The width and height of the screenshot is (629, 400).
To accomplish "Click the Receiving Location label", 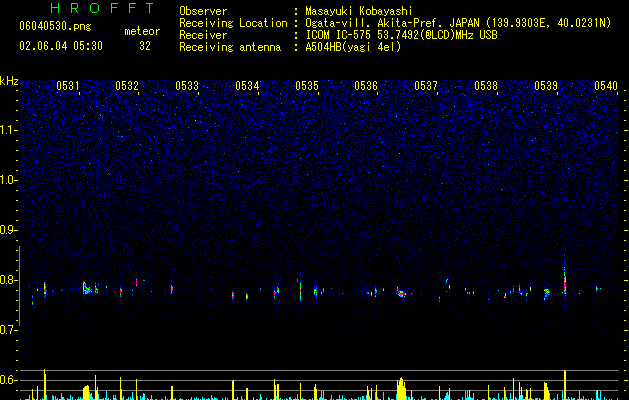I will [233, 23].
